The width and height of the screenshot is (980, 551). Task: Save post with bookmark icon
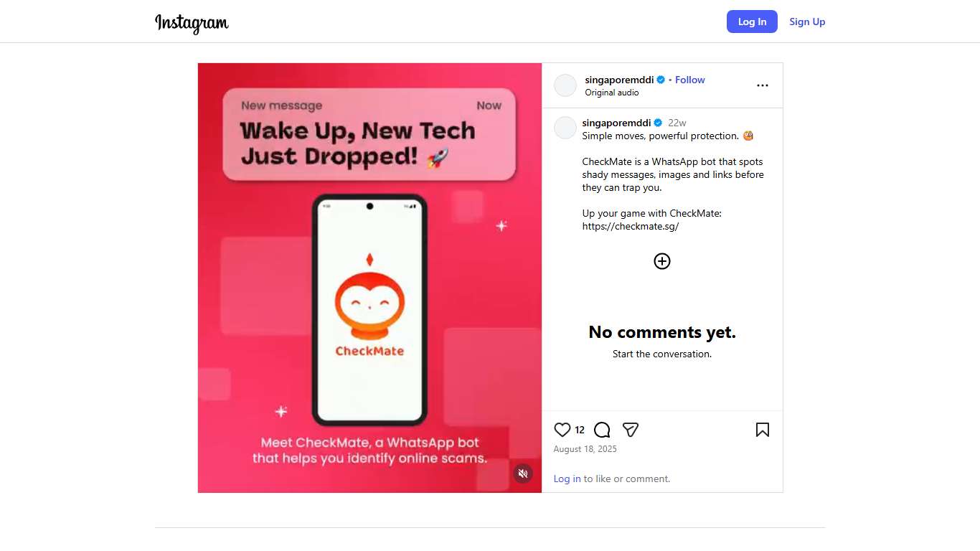[762, 430]
